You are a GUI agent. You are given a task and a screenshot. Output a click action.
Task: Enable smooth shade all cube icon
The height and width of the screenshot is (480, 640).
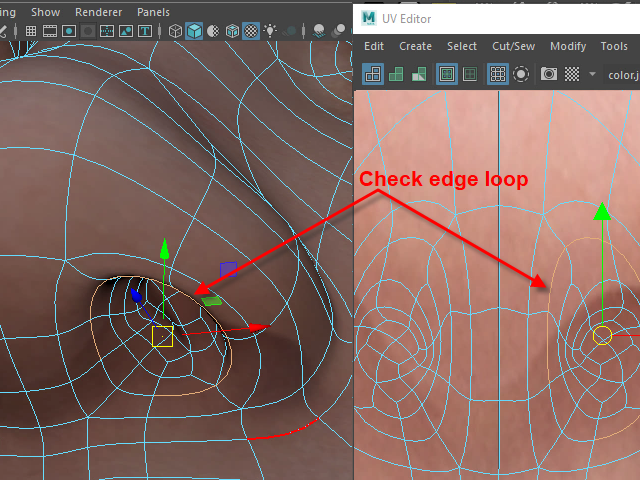click(195, 31)
